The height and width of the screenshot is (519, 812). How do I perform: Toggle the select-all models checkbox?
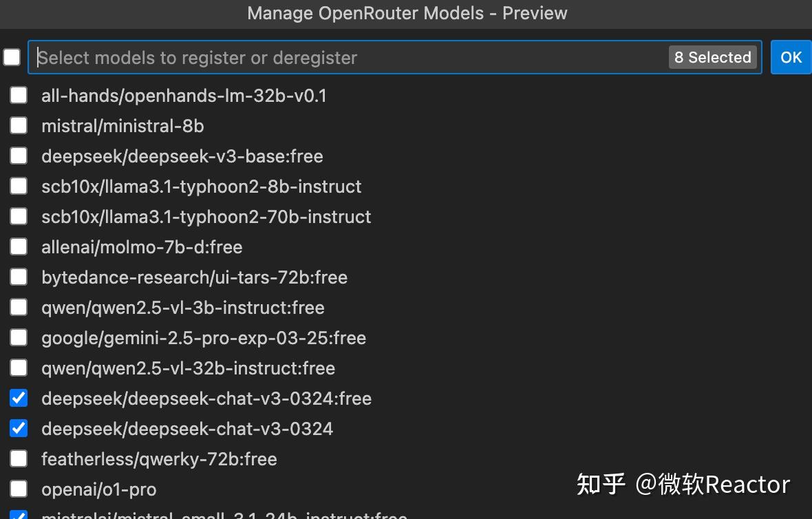(12, 57)
